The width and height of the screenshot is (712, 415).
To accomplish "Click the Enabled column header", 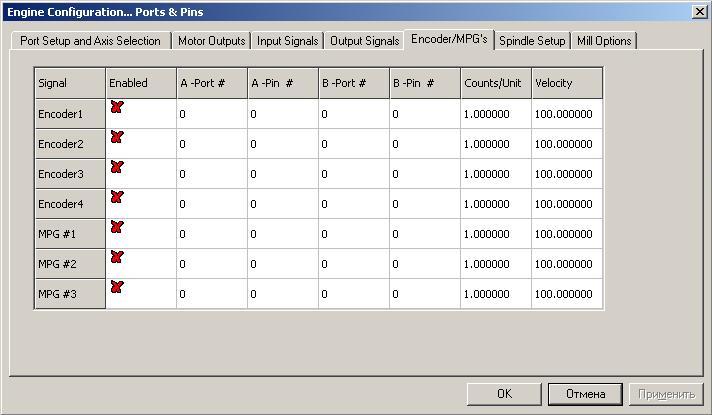I will click(141, 83).
